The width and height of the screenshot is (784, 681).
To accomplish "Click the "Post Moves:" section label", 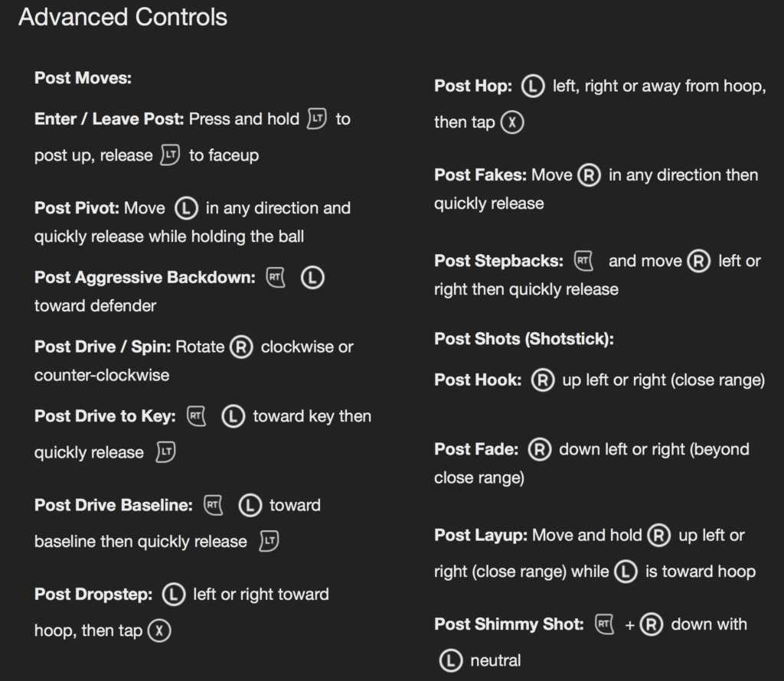I will pyautogui.click(x=83, y=78).
